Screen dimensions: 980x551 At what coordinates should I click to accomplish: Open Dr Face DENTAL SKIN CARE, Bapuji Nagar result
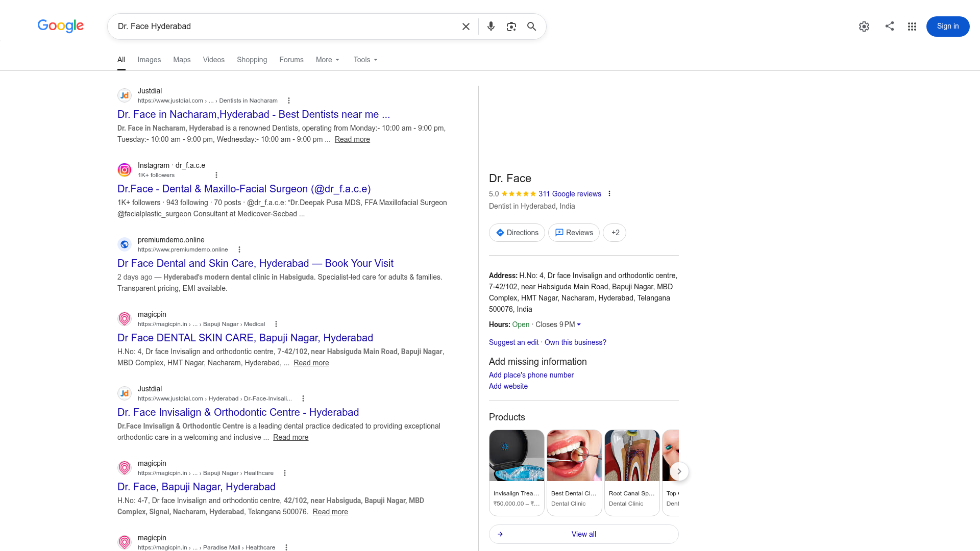[245, 338]
